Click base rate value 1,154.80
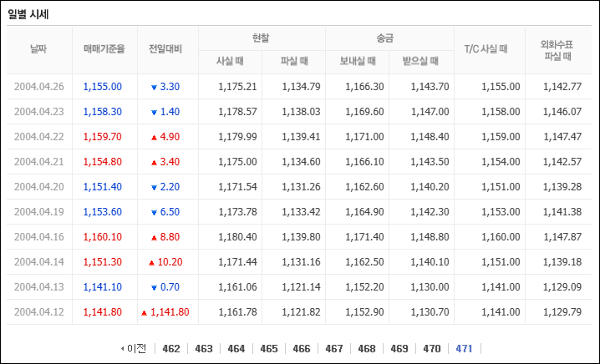 pyautogui.click(x=103, y=162)
